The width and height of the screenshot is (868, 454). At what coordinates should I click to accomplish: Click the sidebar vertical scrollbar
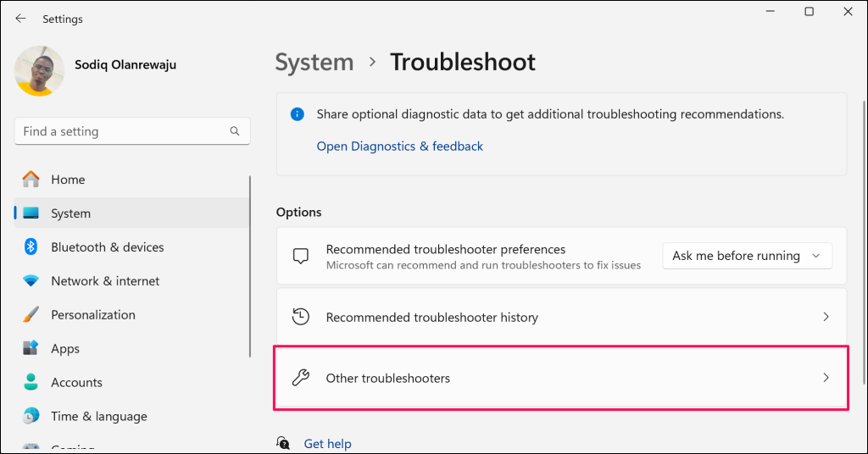click(250, 266)
